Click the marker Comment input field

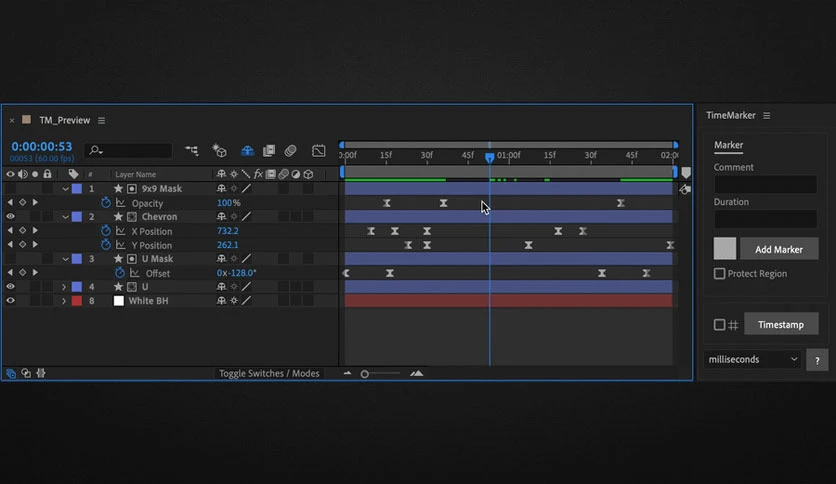(765, 184)
